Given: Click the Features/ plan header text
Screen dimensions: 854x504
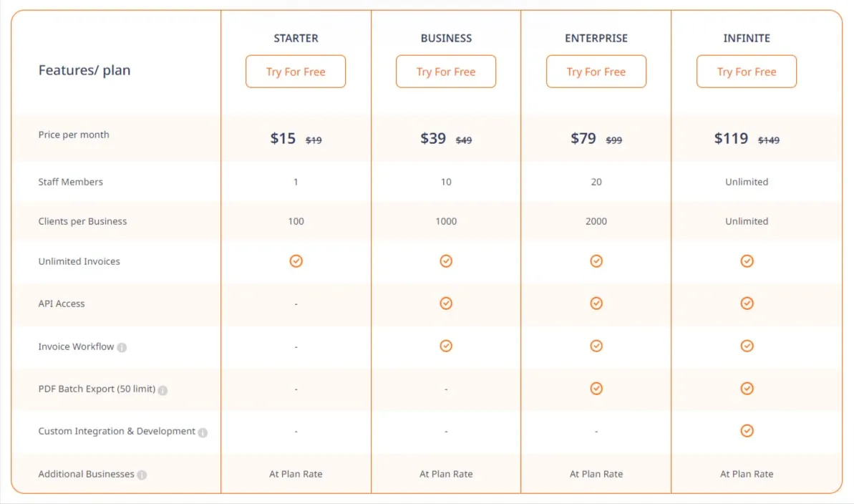Looking at the screenshot, I should click(x=84, y=70).
